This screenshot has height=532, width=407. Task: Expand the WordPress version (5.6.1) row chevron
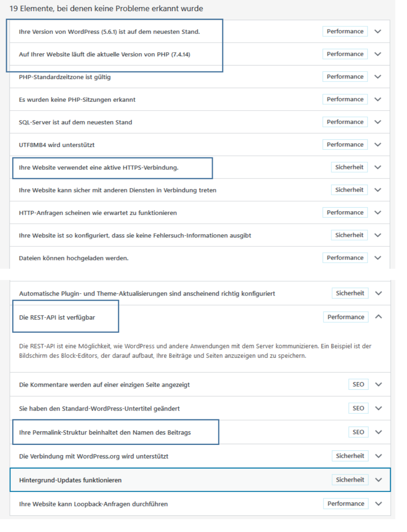(x=377, y=32)
